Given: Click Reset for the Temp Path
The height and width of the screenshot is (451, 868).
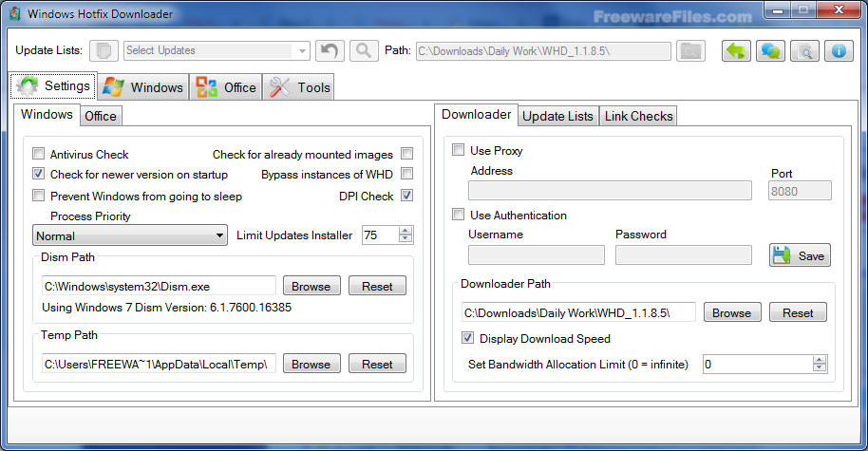Looking at the screenshot, I should [x=378, y=364].
